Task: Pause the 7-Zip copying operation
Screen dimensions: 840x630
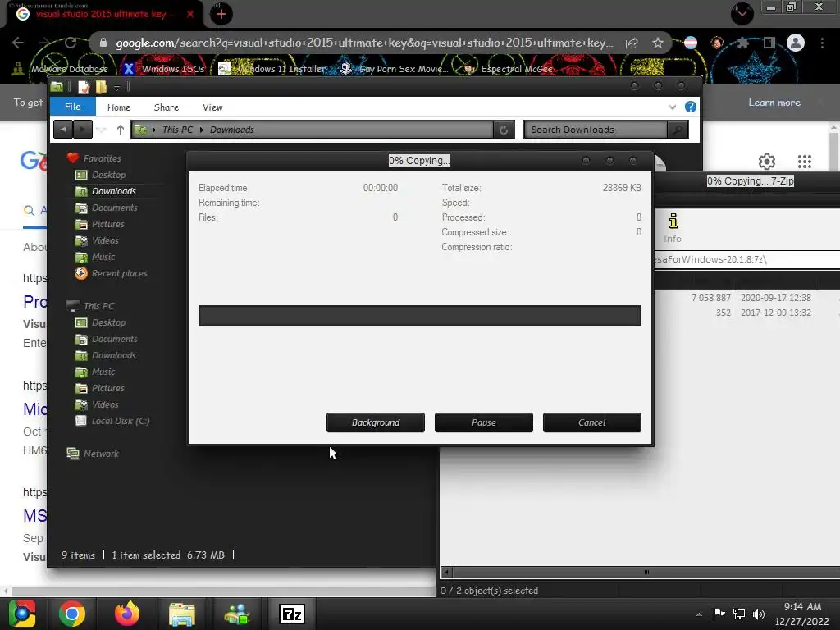Action: (x=483, y=422)
